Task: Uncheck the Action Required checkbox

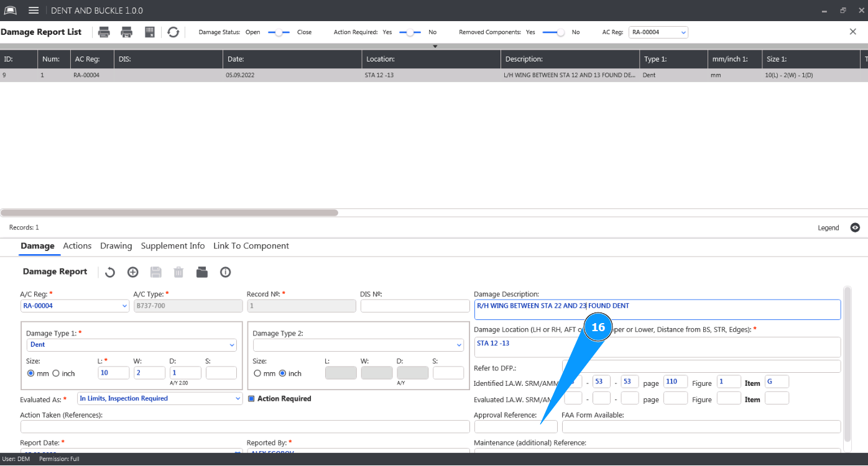Action: click(252, 399)
